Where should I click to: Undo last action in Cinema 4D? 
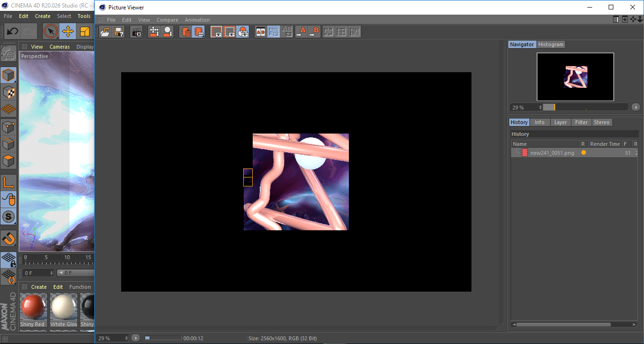point(12,32)
